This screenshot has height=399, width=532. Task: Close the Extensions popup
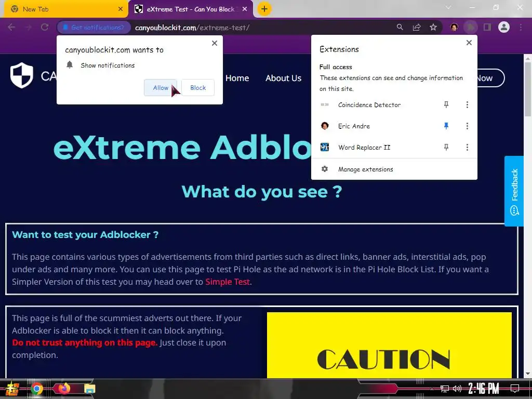click(x=469, y=43)
